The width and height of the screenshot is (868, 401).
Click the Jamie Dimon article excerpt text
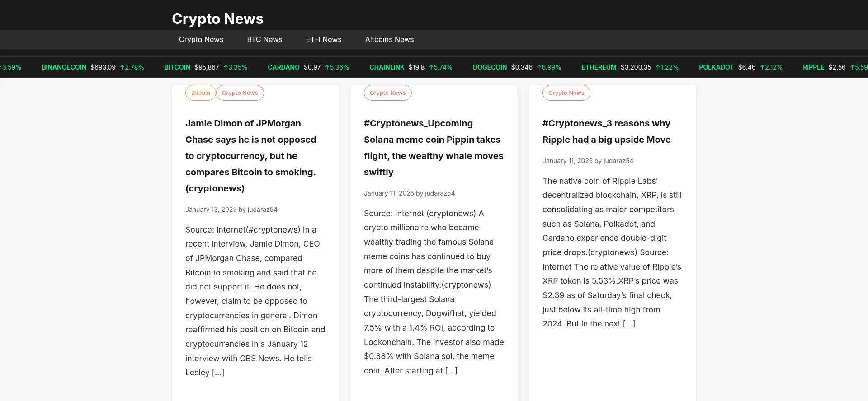click(255, 301)
